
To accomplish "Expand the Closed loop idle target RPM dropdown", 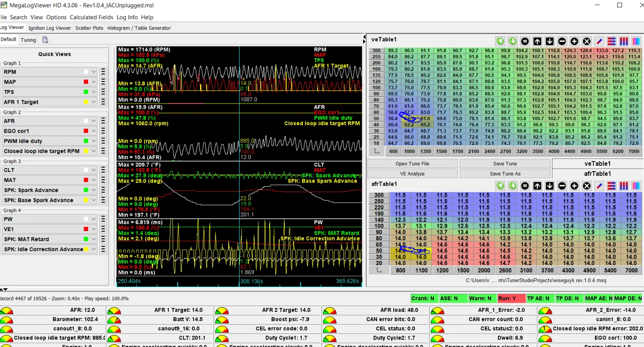I will tap(93, 151).
